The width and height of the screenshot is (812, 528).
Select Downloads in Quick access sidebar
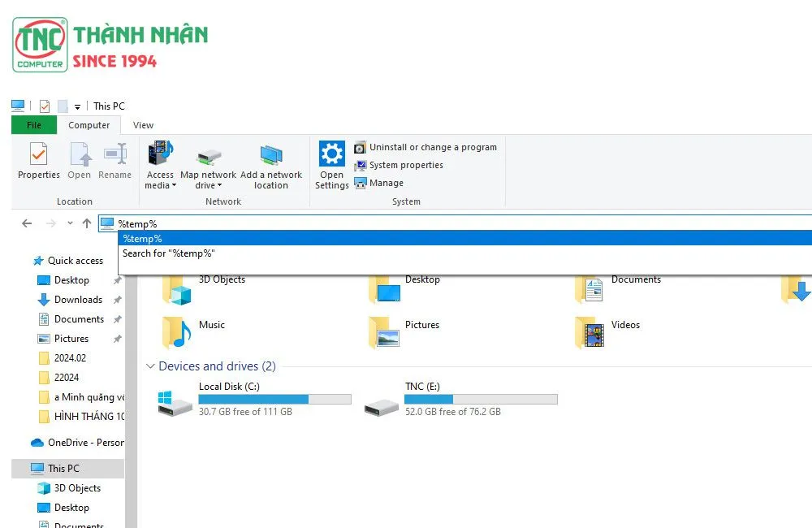(78, 300)
